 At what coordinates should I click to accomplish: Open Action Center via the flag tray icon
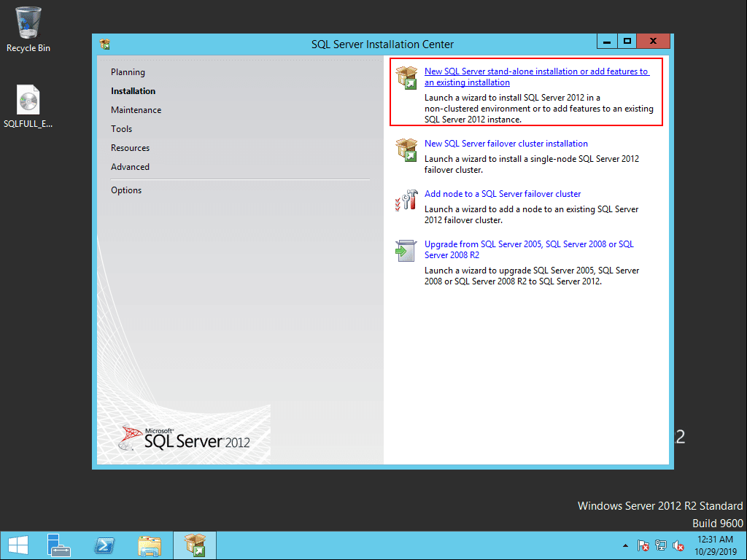[643, 545]
